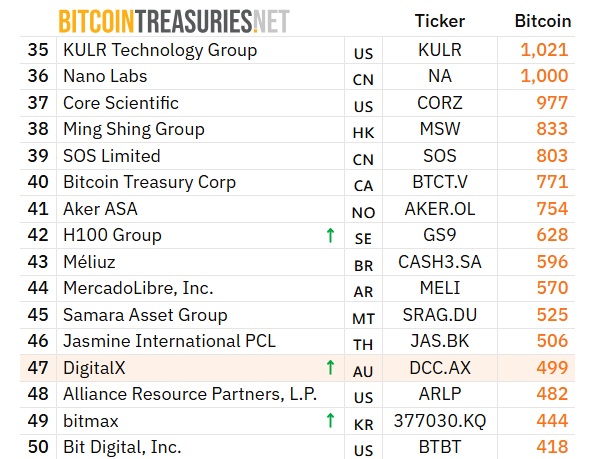
Task: Select MercadoLibre, Inc. company name
Action: click(x=138, y=288)
